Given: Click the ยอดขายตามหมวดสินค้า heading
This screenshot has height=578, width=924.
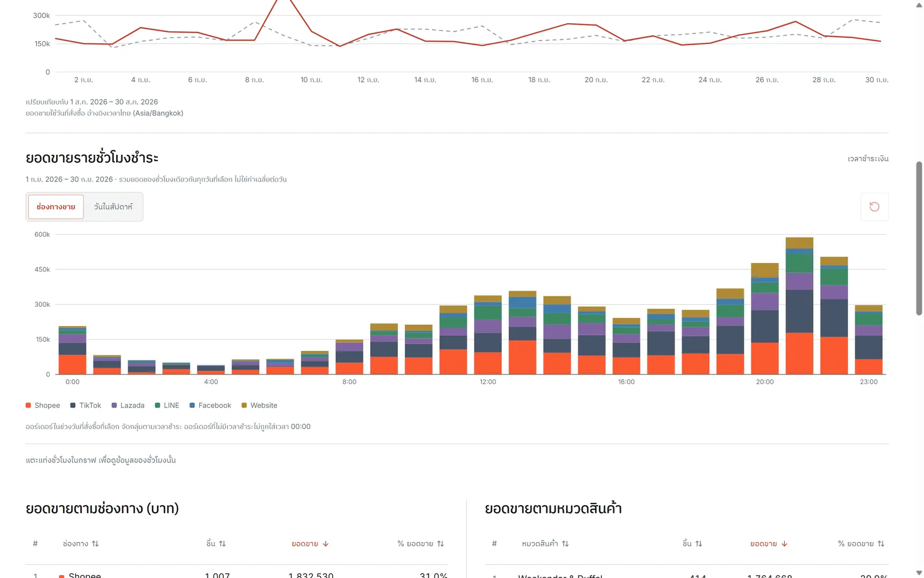Looking at the screenshot, I should point(553,509).
